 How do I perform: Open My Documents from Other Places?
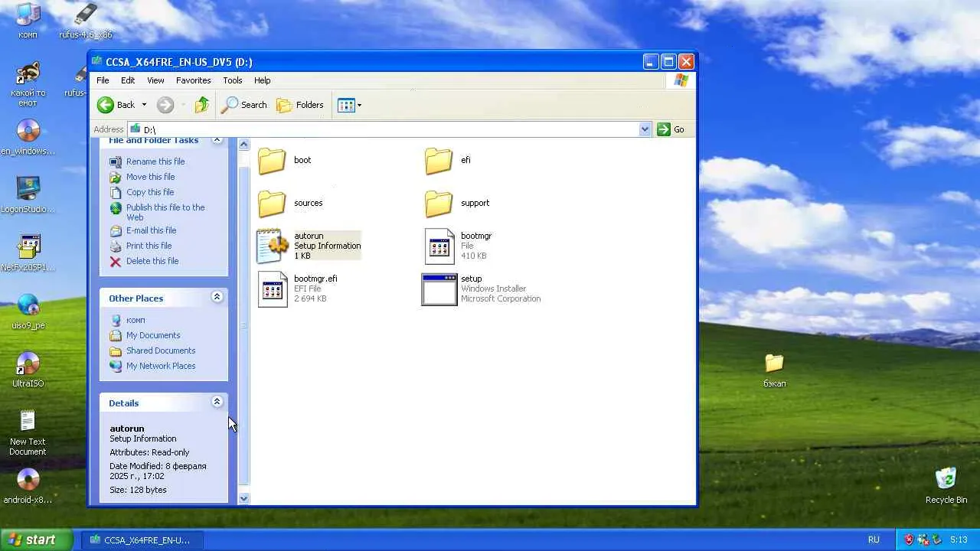point(153,335)
